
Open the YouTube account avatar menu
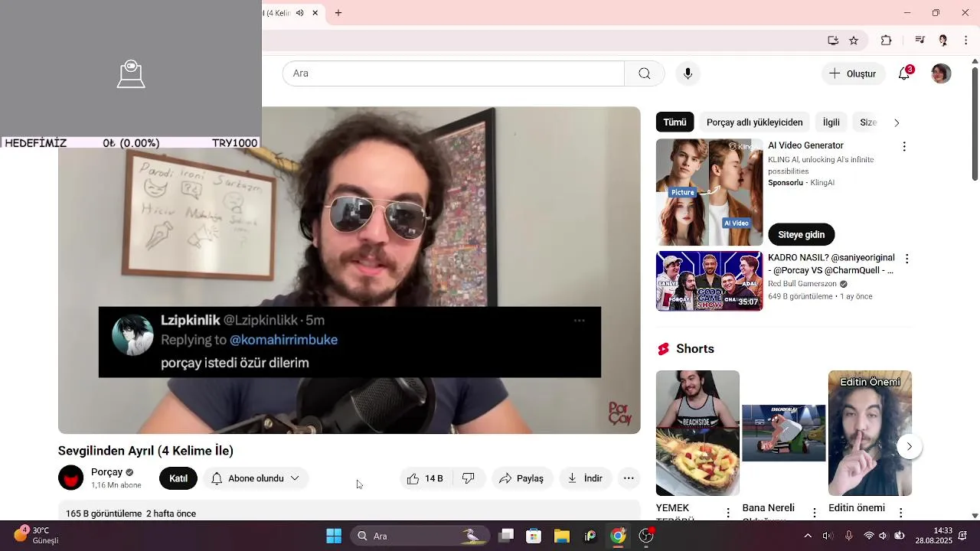(941, 73)
